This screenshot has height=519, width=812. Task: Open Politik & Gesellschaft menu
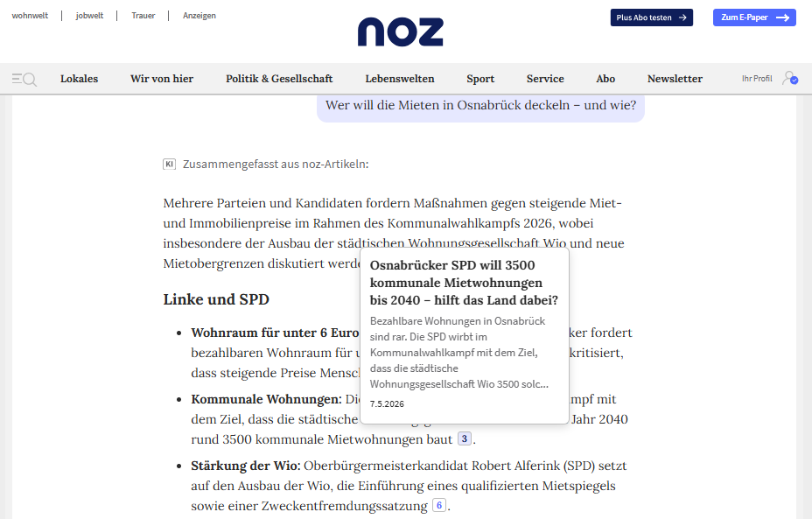click(279, 79)
